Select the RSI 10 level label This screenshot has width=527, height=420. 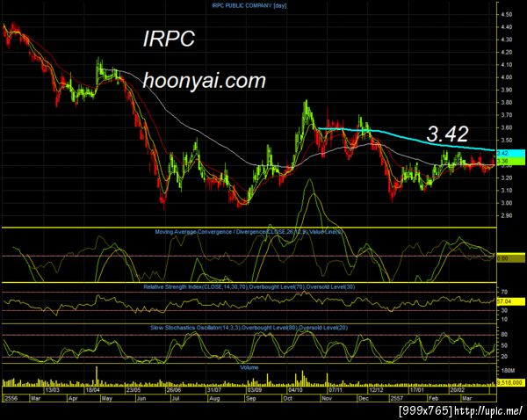coord(504,320)
